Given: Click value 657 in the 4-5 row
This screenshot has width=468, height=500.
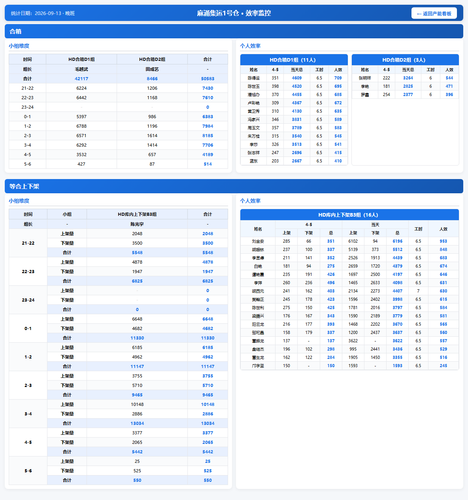Looking at the screenshot, I should coord(152,155).
